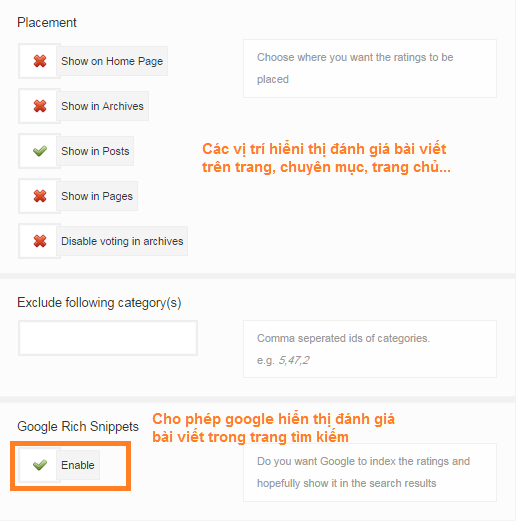Image resolution: width=516 pixels, height=521 pixels.
Task: Click the Google Rich Snippets heading
Action: (x=78, y=427)
